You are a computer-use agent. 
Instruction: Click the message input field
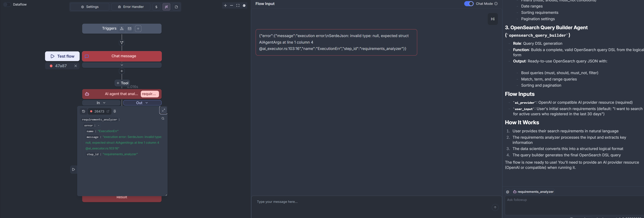pos(373,202)
